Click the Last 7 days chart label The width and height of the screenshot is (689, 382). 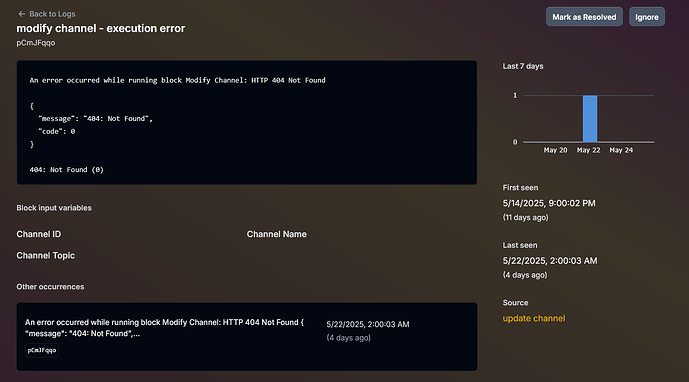pyautogui.click(x=523, y=66)
